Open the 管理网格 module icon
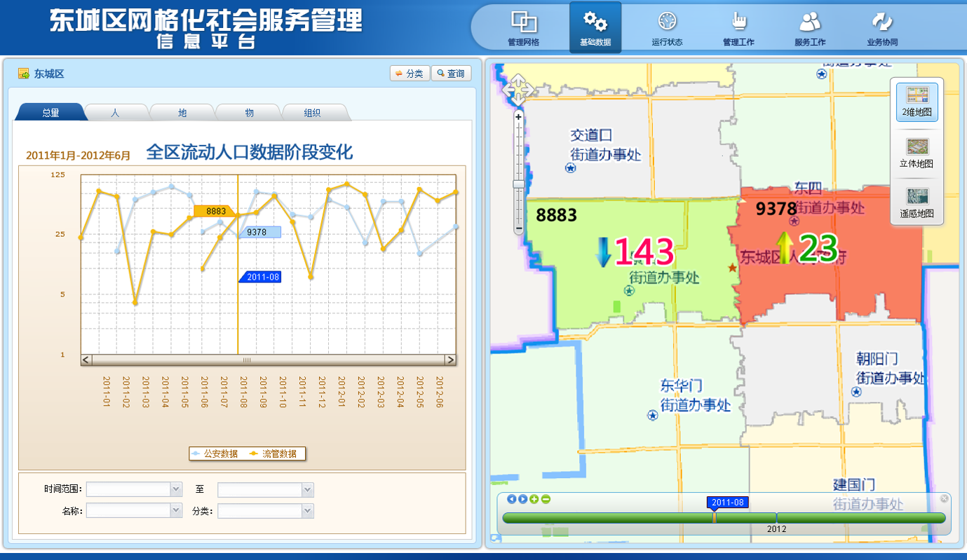This screenshot has height=560, width=967. (x=524, y=22)
